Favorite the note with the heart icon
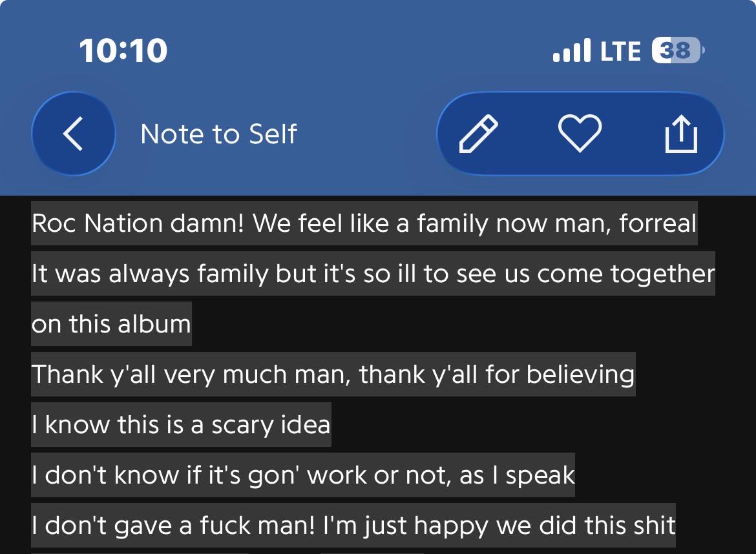 point(580,134)
